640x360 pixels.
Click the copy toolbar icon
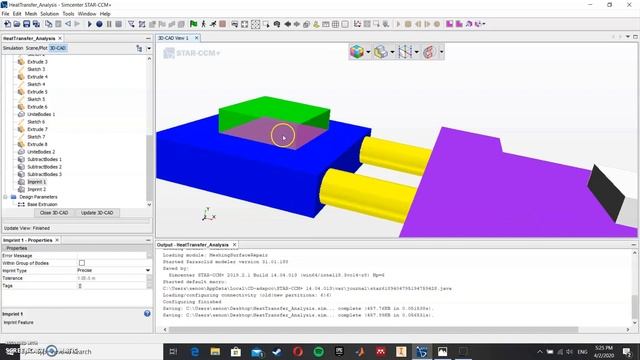48,24
